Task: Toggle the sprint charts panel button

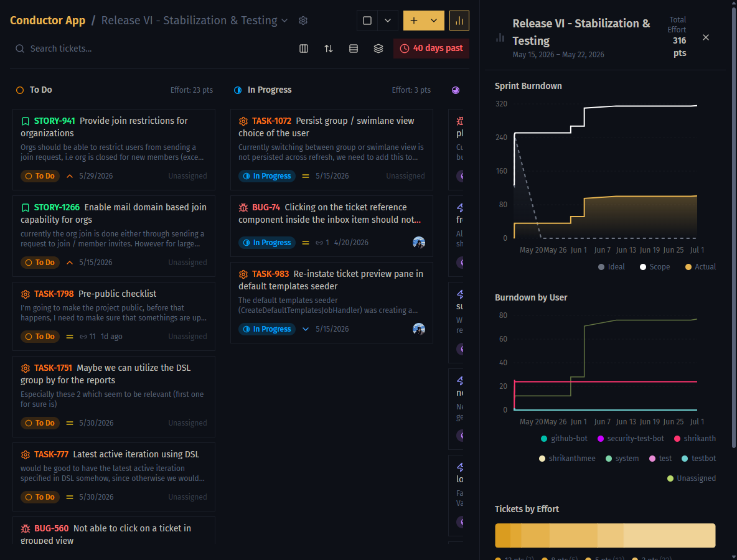Action: (459, 21)
